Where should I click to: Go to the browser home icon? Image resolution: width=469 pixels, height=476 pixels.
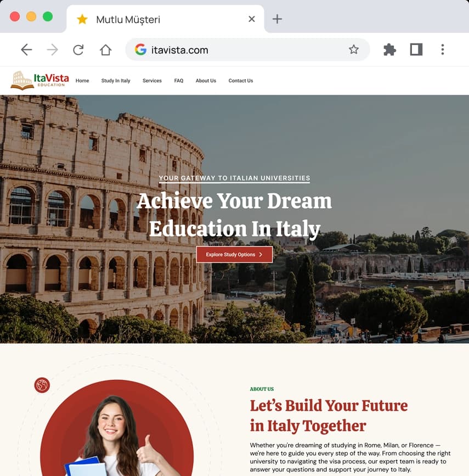[105, 50]
